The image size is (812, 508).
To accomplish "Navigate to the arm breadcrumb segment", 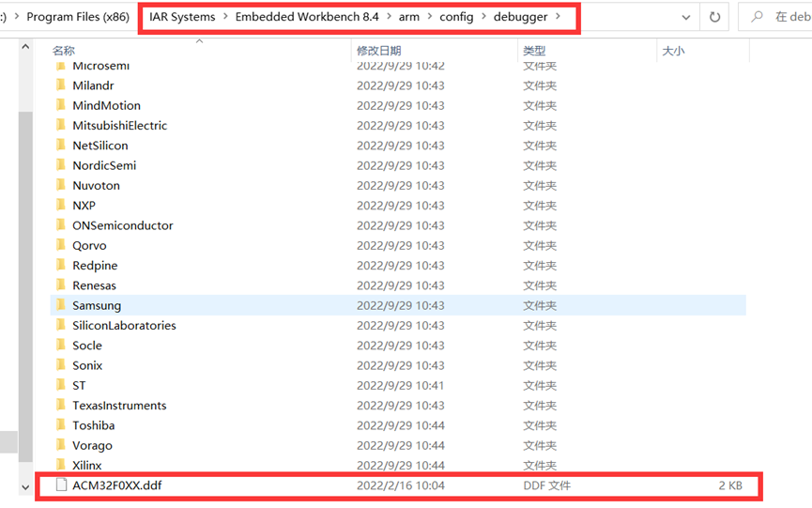I will [408, 17].
